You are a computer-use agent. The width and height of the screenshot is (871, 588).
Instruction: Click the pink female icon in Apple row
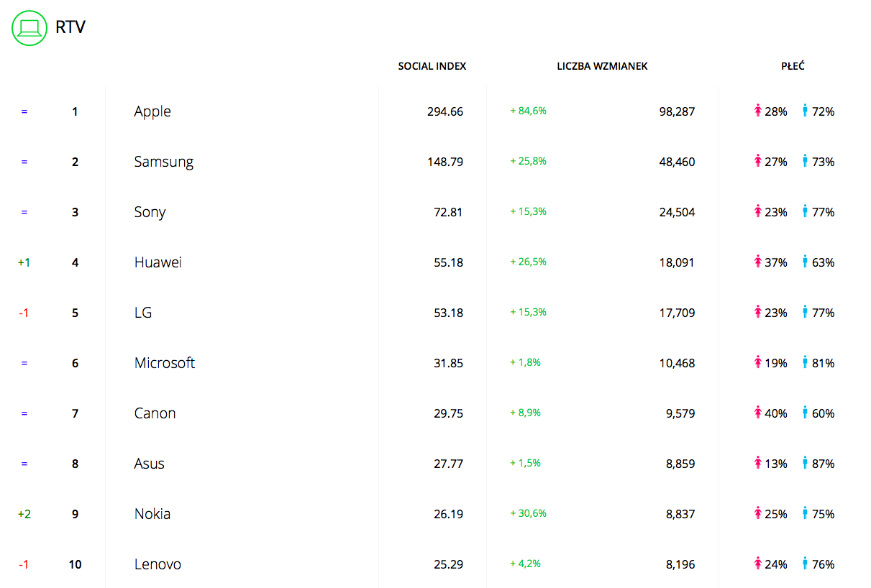(757, 111)
